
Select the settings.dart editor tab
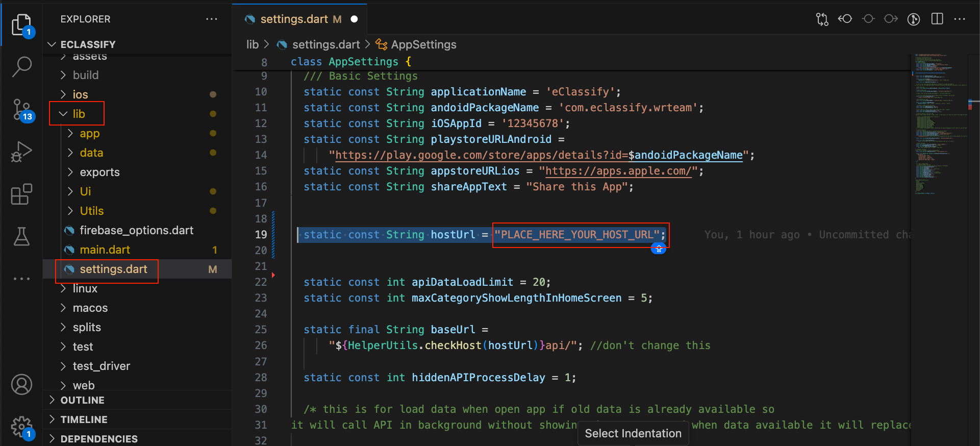click(x=294, y=19)
